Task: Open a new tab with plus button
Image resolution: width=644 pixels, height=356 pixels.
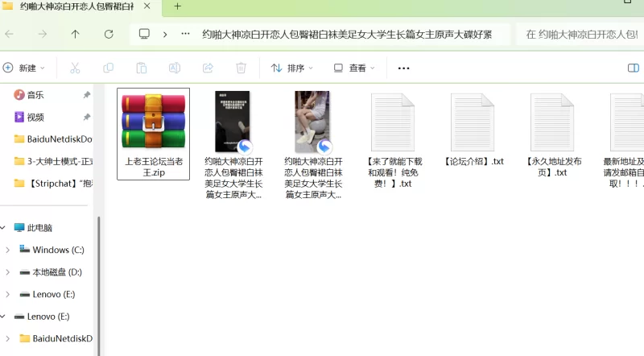Action: tap(177, 6)
